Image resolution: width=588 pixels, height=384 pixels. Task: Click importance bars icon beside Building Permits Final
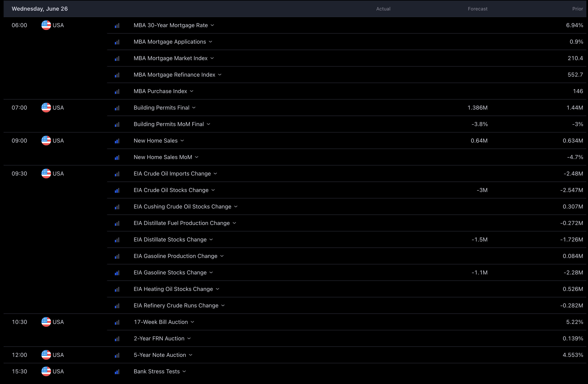(117, 108)
